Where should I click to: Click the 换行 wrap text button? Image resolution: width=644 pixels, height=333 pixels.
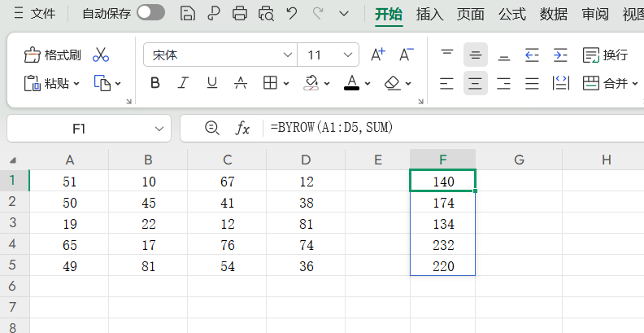point(606,55)
